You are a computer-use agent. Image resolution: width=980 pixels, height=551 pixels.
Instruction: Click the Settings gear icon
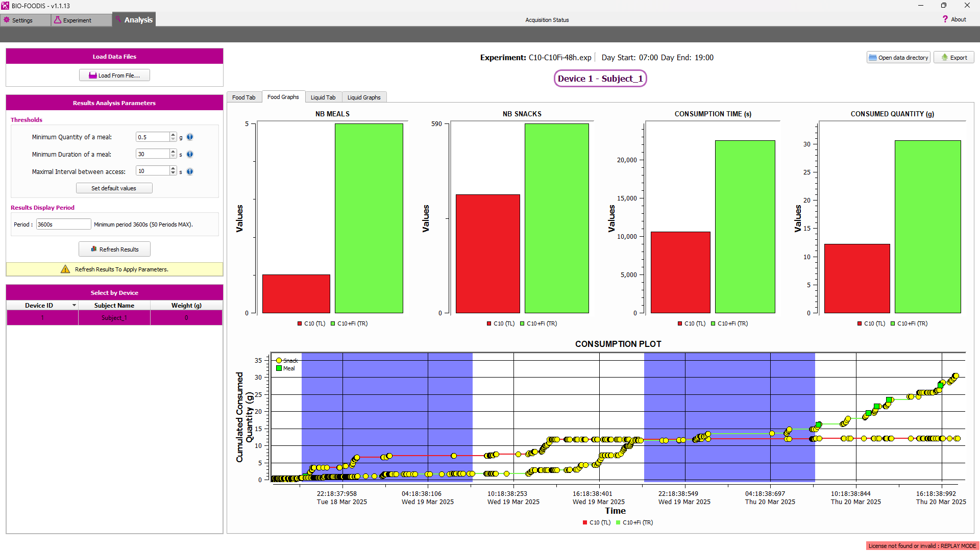pos(7,20)
